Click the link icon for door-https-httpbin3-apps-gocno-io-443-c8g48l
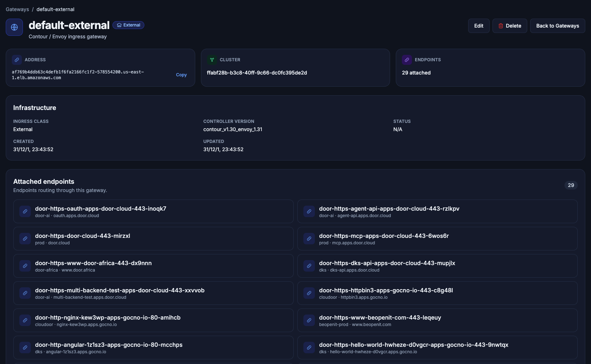This screenshot has height=364, width=591. [x=309, y=293]
